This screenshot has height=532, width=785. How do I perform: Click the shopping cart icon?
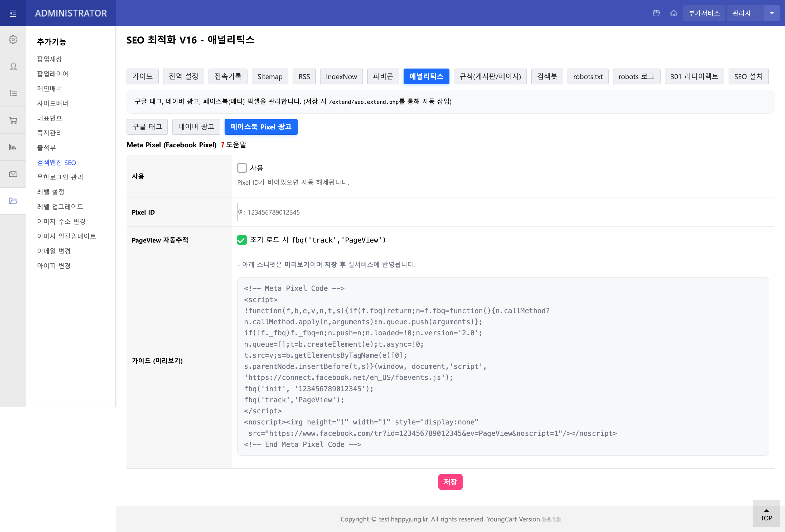[x=13, y=120]
